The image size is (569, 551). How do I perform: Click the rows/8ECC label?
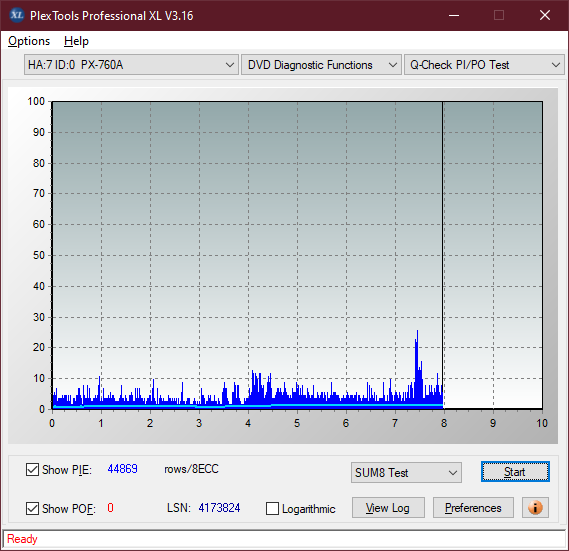[x=191, y=469]
